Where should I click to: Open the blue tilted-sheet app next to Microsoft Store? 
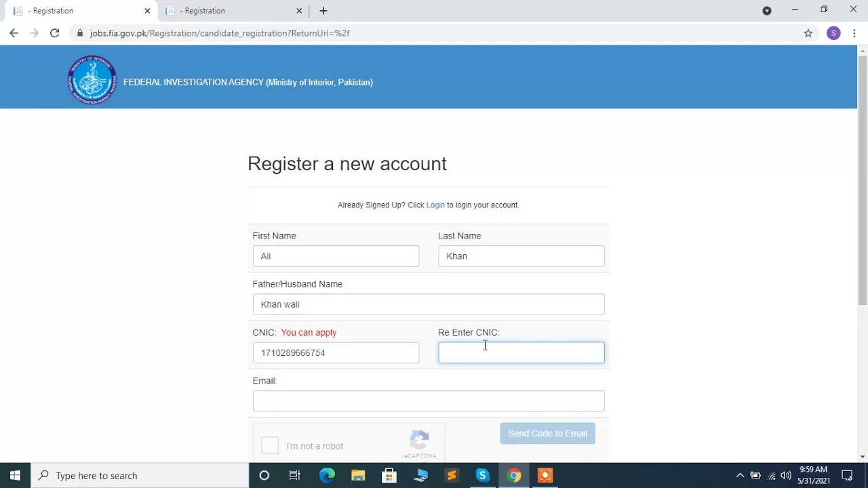[420, 475]
